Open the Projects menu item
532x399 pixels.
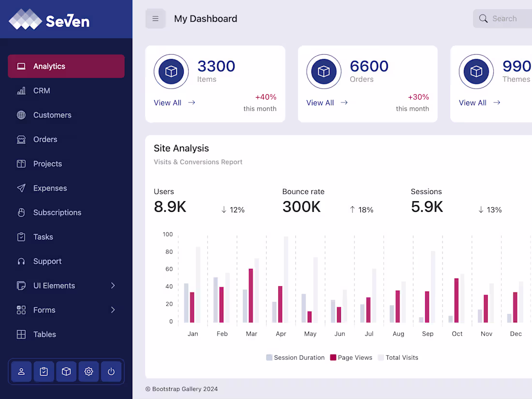click(66, 164)
